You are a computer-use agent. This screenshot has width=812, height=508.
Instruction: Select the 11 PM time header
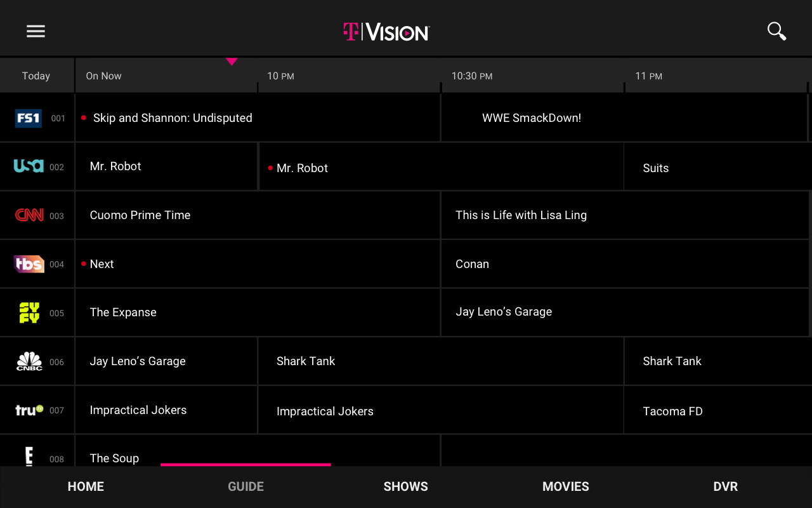coord(649,76)
